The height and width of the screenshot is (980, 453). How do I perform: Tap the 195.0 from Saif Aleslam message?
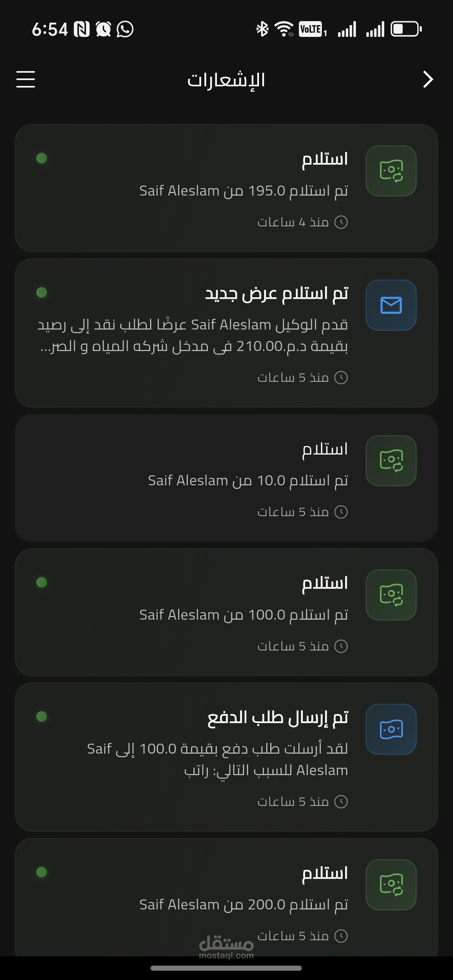244,191
